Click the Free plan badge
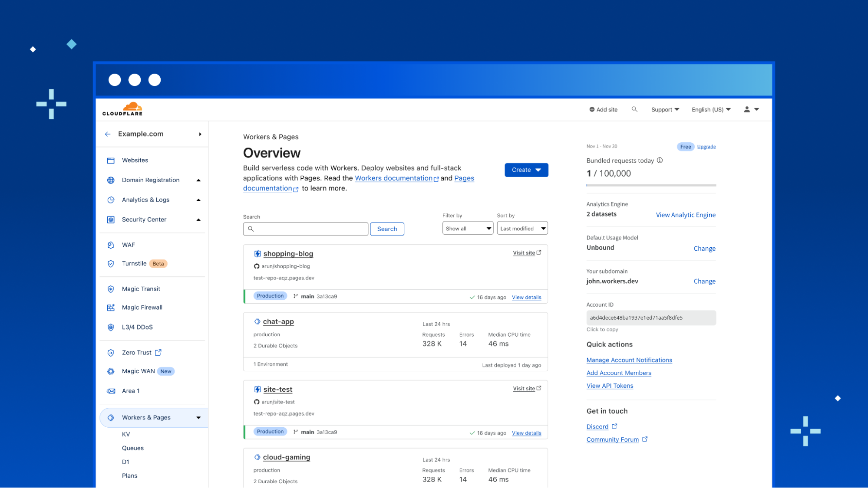The image size is (868, 488). [686, 147]
